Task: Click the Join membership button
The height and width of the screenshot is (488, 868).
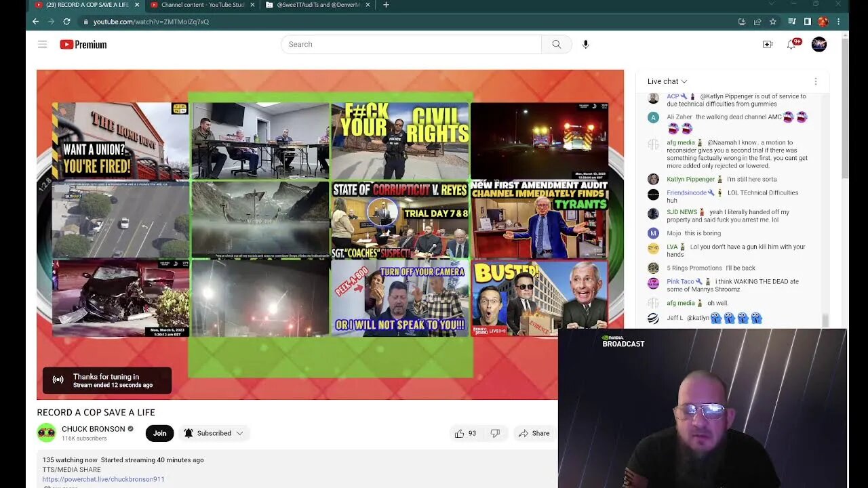Action: [159, 433]
